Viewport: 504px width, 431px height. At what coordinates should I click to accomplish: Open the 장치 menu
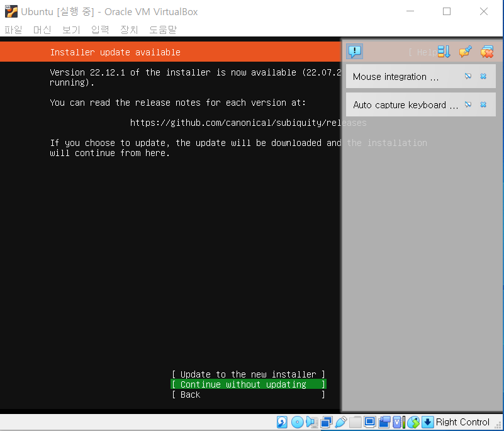tap(129, 30)
